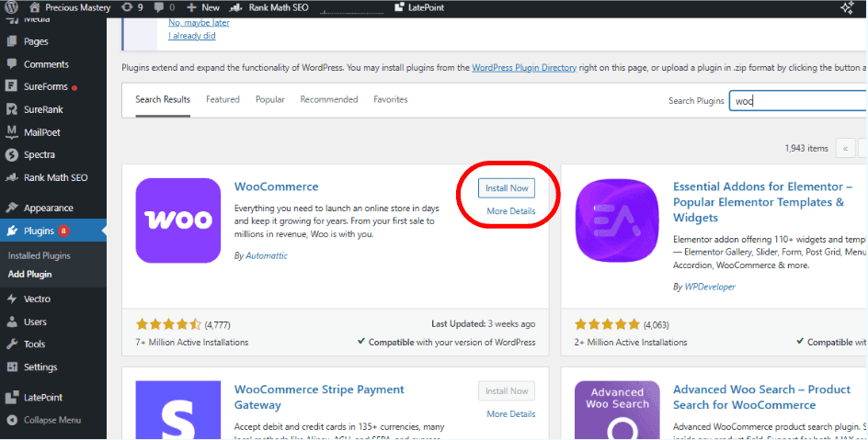Screen dimensions: 868x440
Task: Click the WooCommerce purple woo logo
Action: click(178, 220)
